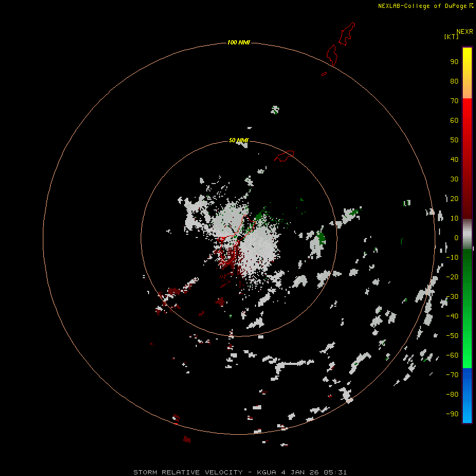Click the 0 value on the velocity scale

(x=456, y=237)
